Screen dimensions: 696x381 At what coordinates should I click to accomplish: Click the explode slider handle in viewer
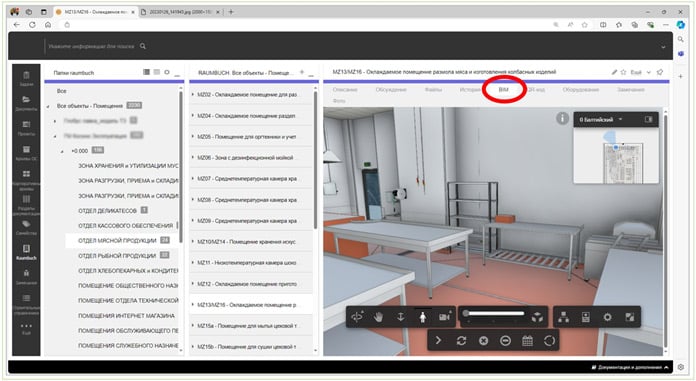pyautogui.click(x=466, y=314)
